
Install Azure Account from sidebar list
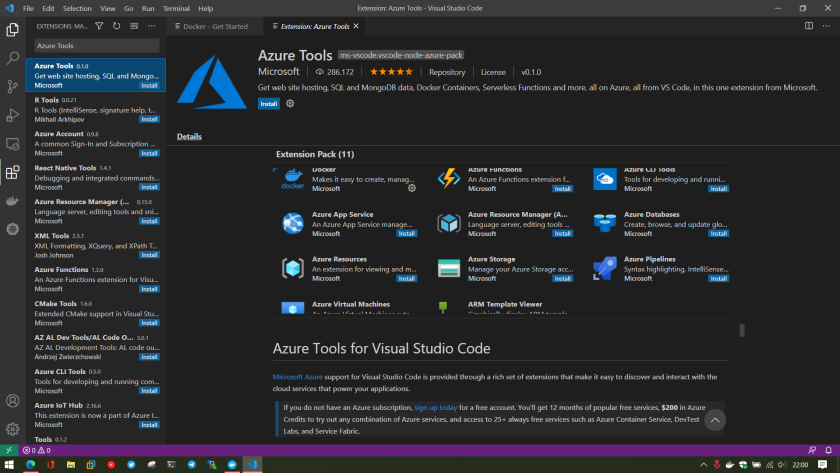pyautogui.click(x=149, y=153)
